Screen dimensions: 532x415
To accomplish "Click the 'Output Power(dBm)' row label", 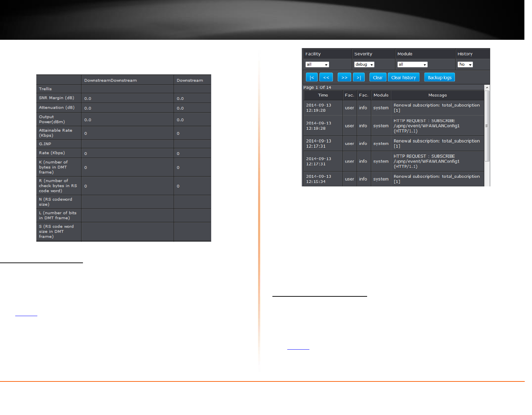I will tap(52, 119).
